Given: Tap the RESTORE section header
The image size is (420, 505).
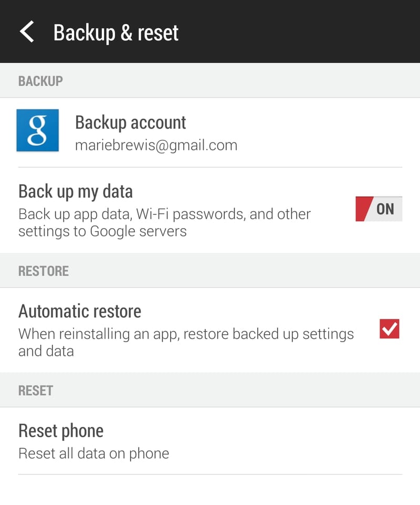Looking at the screenshot, I should pyautogui.click(x=44, y=271).
